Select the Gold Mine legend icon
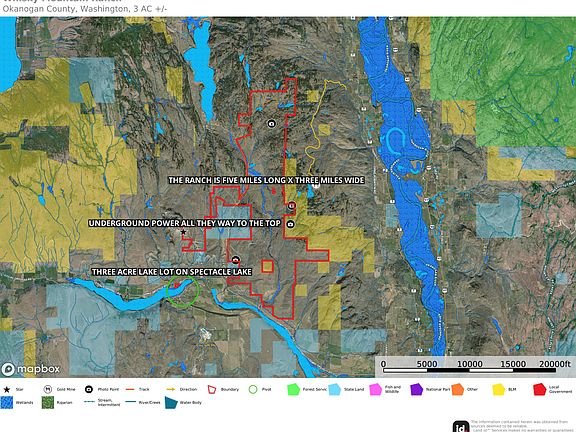Image resolution: width=576 pixels, height=432 pixels. click(x=48, y=389)
